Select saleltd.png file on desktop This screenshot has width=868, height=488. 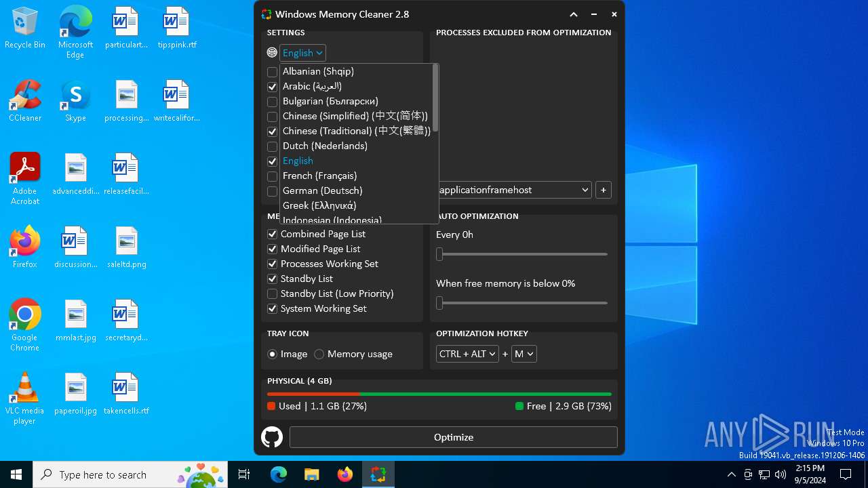126,247
